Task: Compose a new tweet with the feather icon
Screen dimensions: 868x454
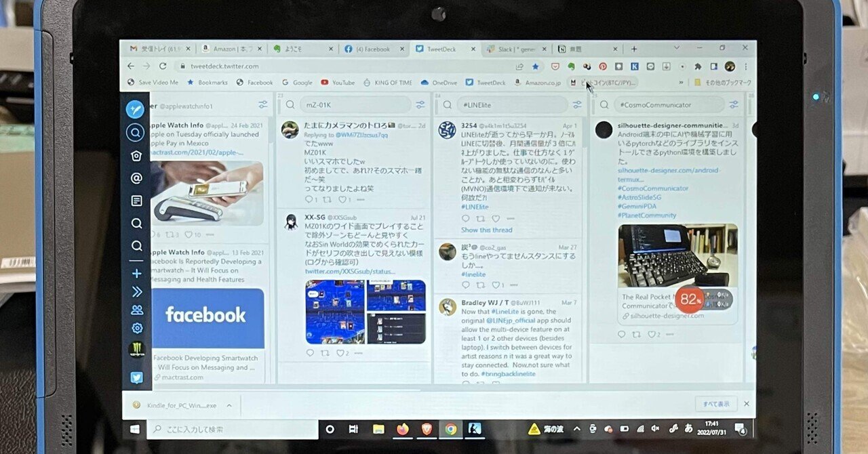Action: (x=136, y=108)
